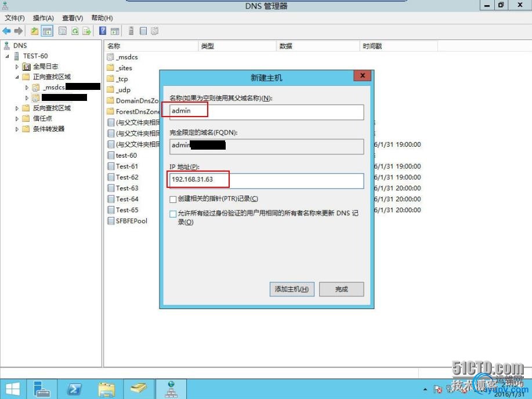
Task: Select the DNS root node in the tree
Action: tap(15, 45)
